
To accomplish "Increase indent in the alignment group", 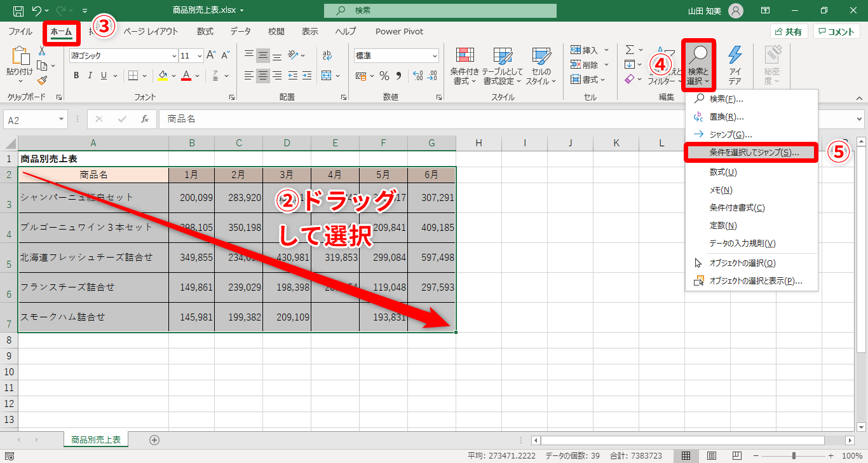I will click(306, 76).
